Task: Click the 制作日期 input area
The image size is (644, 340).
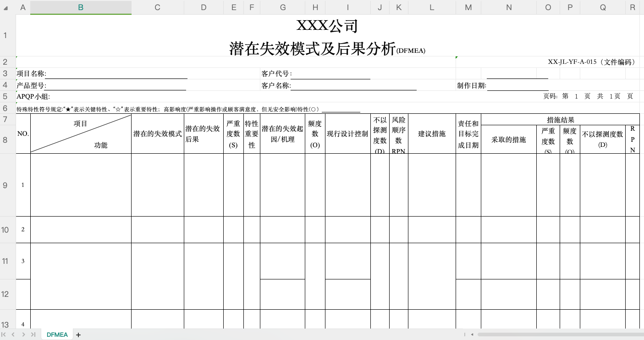Action: tap(518, 85)
